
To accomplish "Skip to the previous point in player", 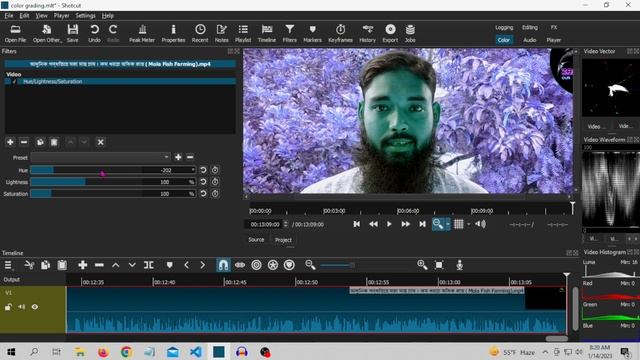I will [x=357, y=224].
